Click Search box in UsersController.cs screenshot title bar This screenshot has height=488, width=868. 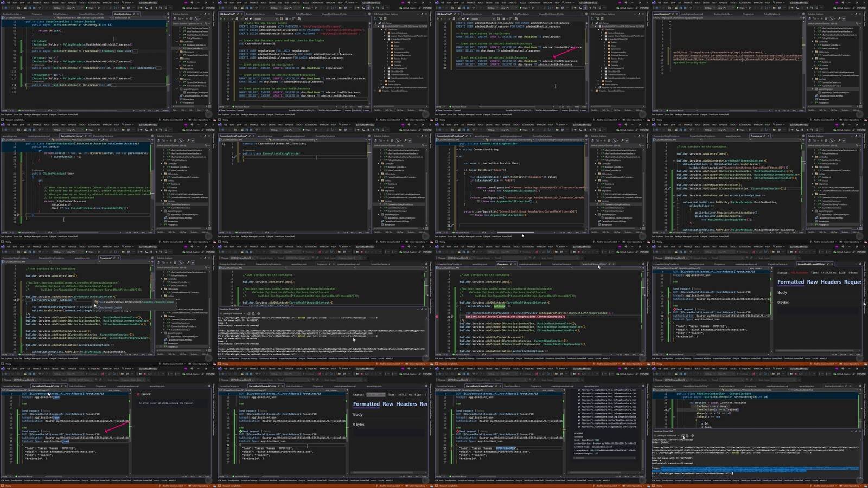127,3
